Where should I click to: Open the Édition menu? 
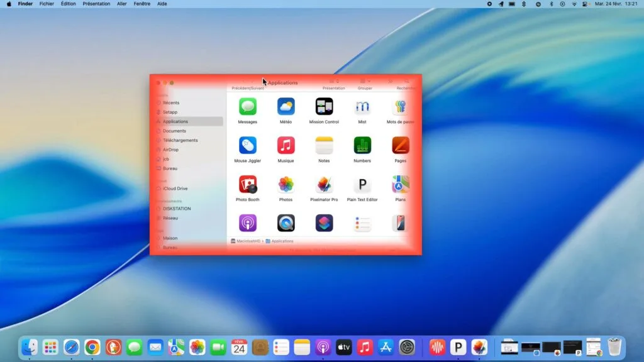click(x=68, y=4)
